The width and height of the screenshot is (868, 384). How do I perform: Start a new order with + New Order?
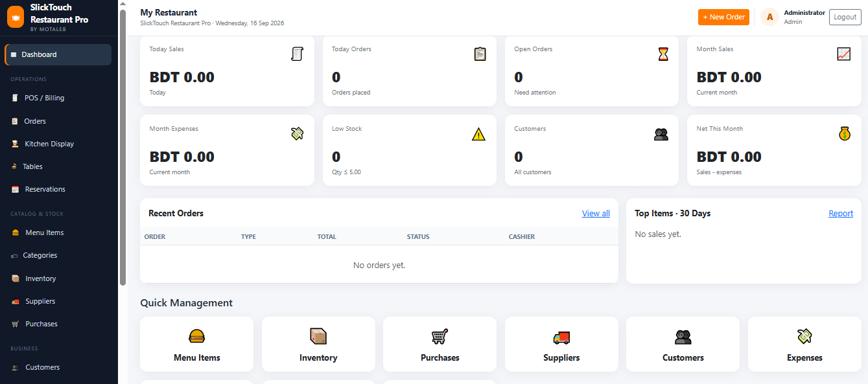[723, 17]
